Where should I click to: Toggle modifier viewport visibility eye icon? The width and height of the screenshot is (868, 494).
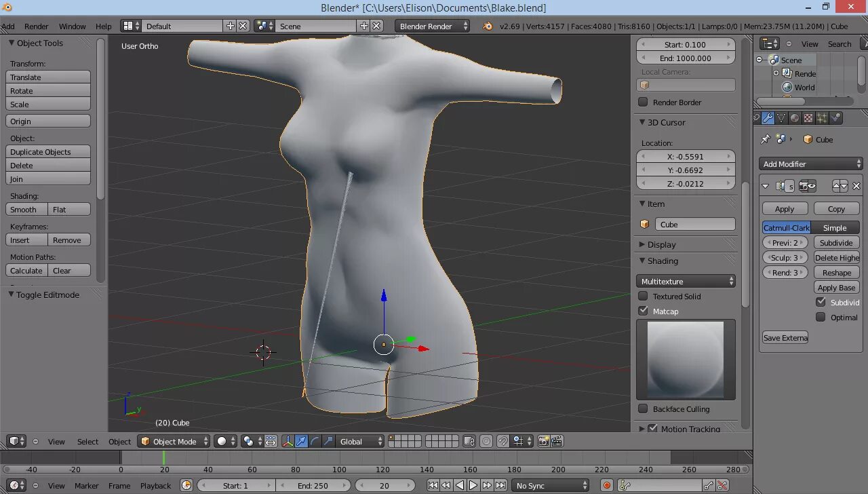(812, 185)
